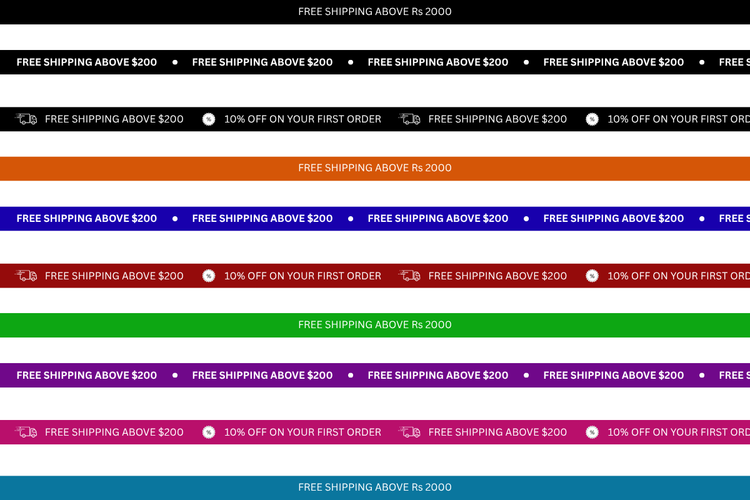The image size is (750, 500).
Task: Click free shipping text in green bar
Action: 375,325
